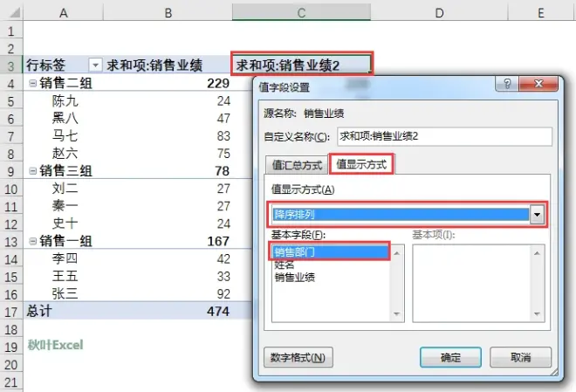The image size is (576, 392).
Task: Click the 赵六 cell
Action: [x=65, y=153]
